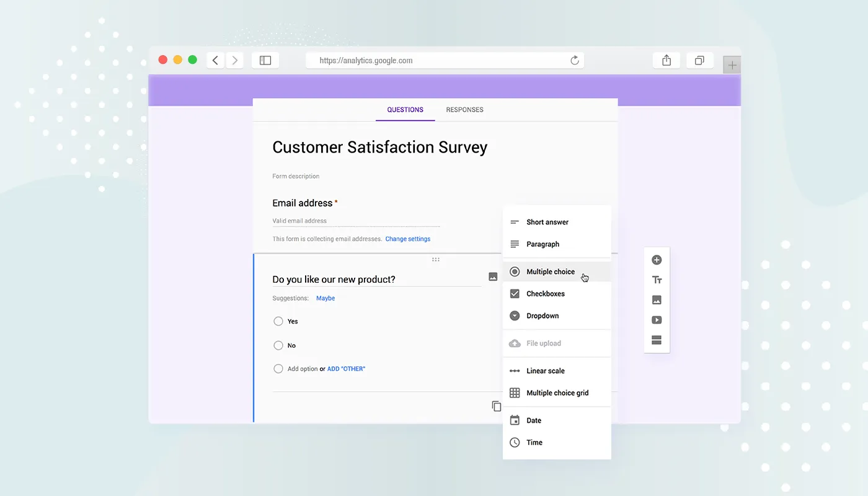Screen dimensions: 868x496
Task: Click the Add option radio row
Action: click(x=279, y=368)
